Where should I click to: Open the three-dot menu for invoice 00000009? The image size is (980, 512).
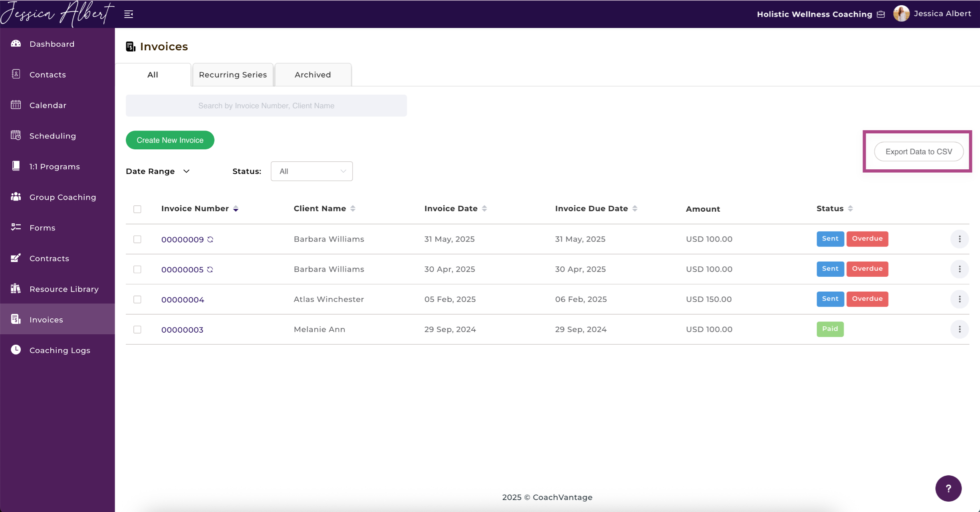(960, 239)
